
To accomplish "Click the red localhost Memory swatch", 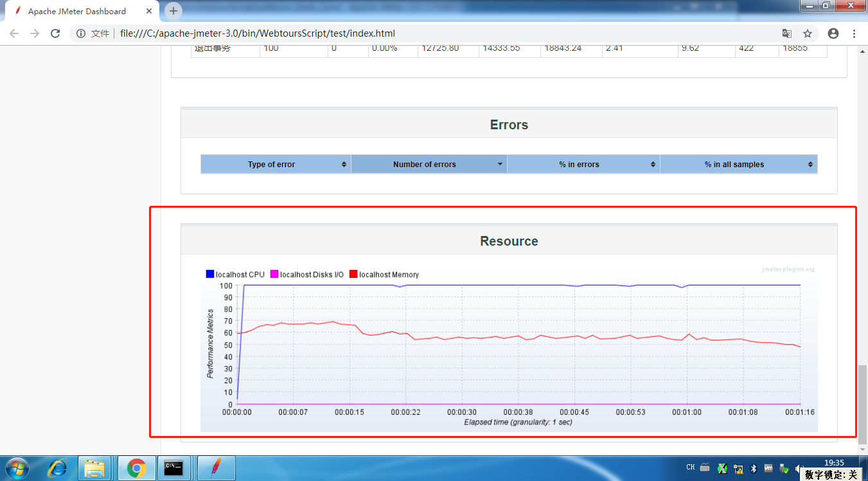I will (353, 275).
